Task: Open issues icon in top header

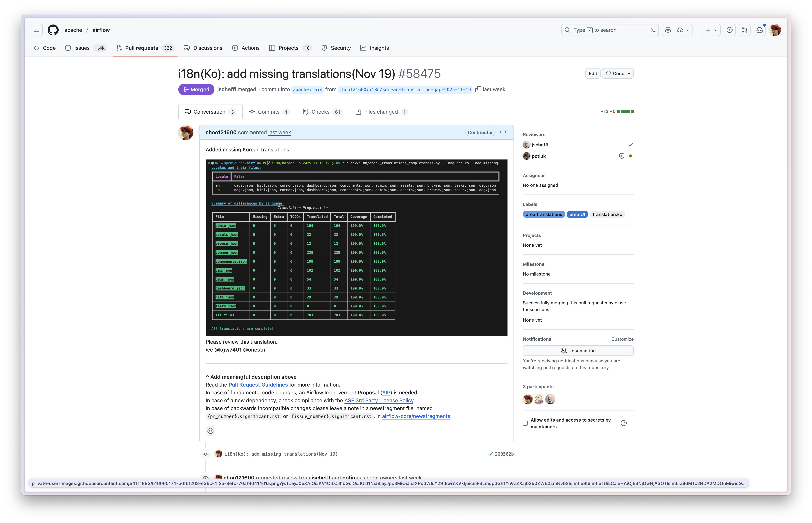Action: click(x=729, y=30)
